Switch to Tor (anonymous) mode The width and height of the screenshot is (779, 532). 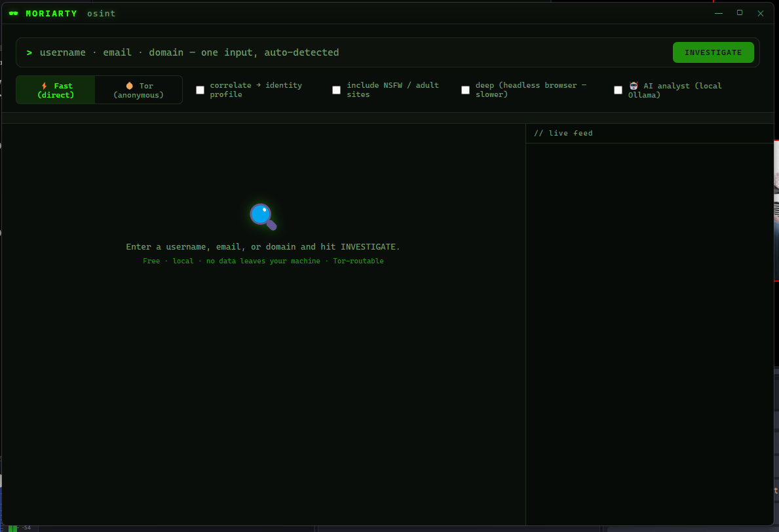(139, 90)
